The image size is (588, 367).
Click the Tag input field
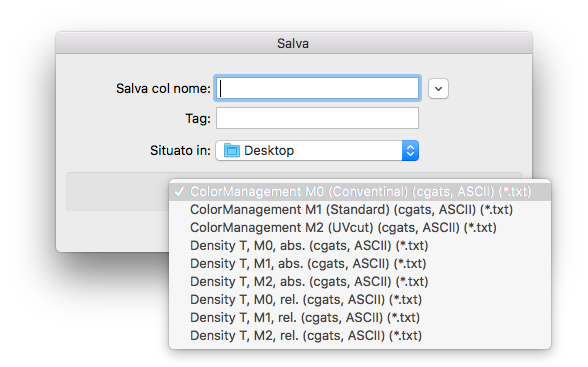pyautogui.click(x=317, y=118)
